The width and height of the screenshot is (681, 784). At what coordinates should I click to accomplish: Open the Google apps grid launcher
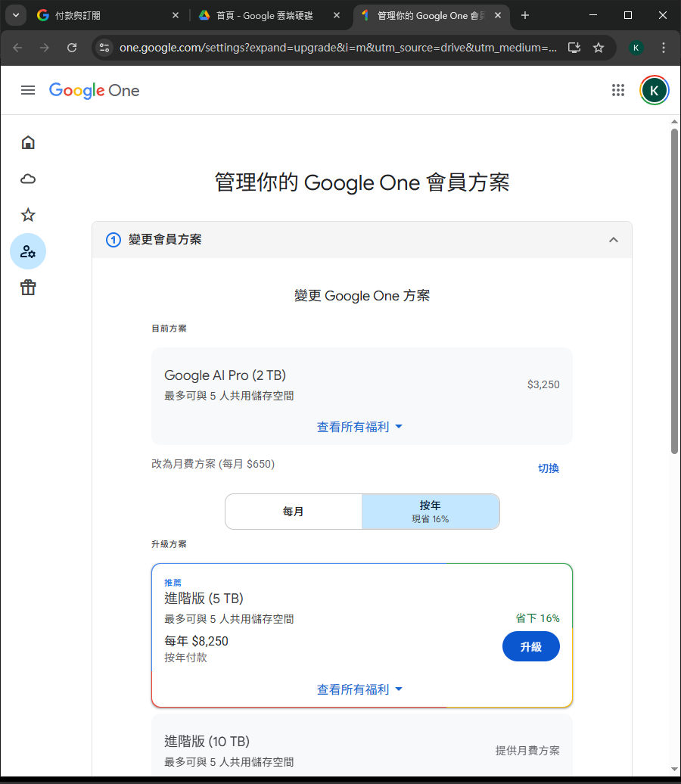[618, 90]
